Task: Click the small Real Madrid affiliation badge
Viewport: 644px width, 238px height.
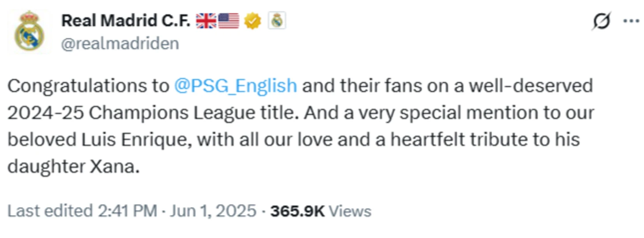Action: click(277, 21)
